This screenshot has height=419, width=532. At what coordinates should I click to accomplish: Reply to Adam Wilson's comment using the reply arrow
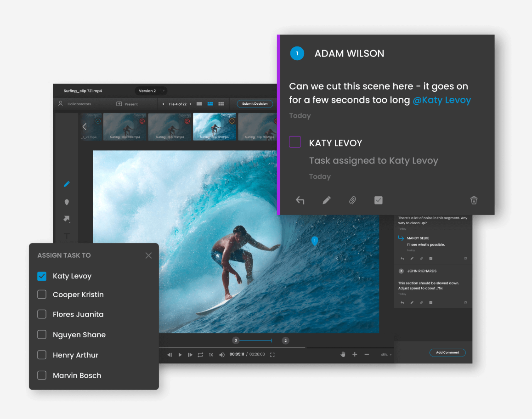tap(300, 200)
